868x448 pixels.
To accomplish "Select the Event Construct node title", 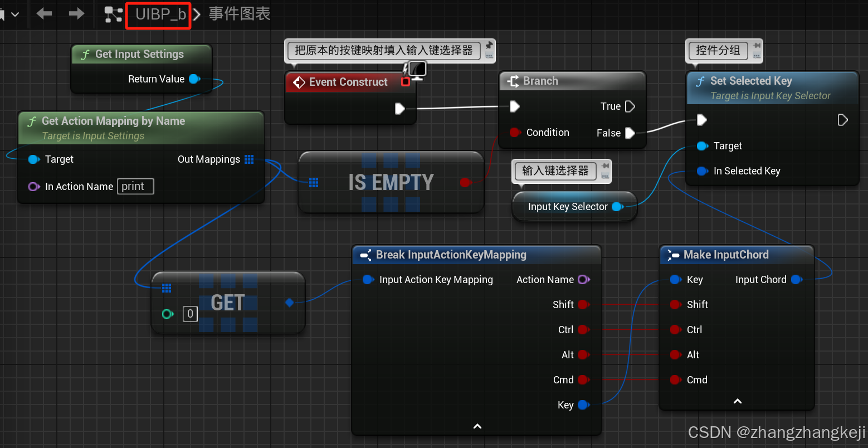I will click(348, 82).
